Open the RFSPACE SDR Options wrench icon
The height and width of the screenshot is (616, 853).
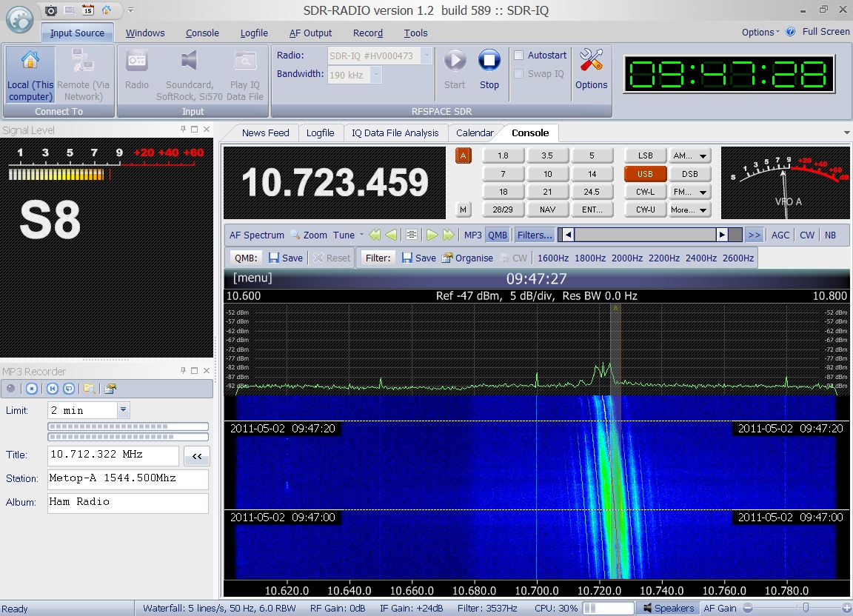point(591,61)
